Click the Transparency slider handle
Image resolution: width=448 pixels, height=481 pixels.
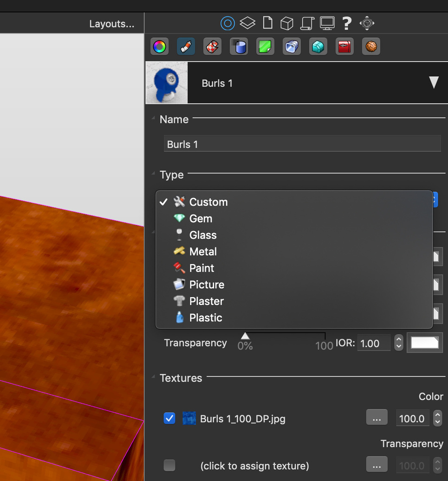(245, 336)
